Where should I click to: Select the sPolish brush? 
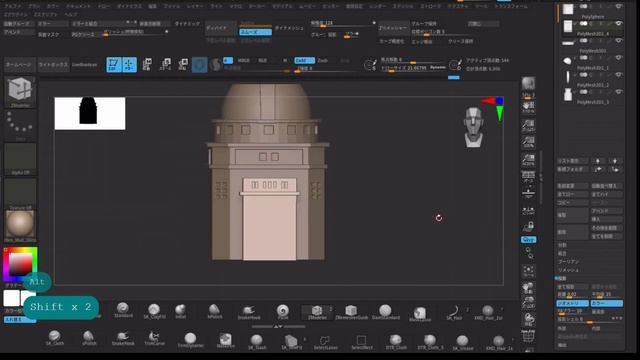(x=89, y=338)
